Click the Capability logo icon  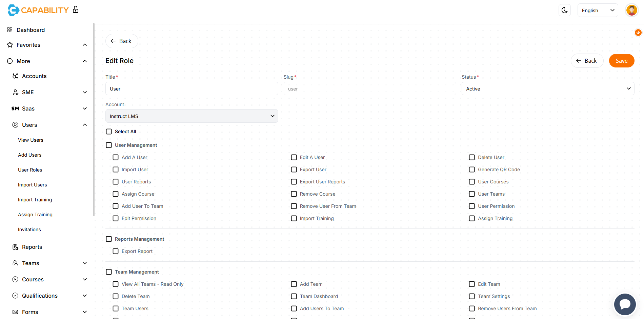click(x=14, y=10)
